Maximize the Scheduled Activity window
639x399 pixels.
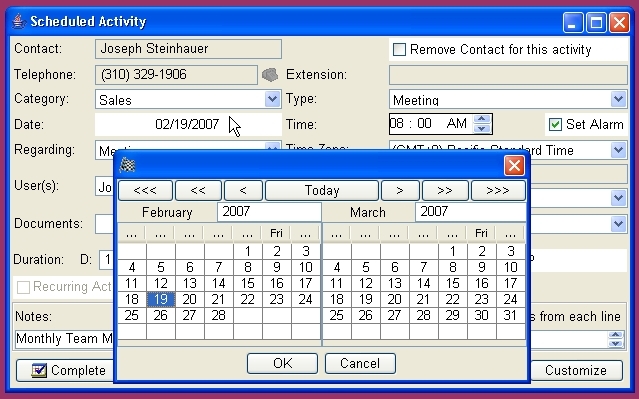coord(596,22)
